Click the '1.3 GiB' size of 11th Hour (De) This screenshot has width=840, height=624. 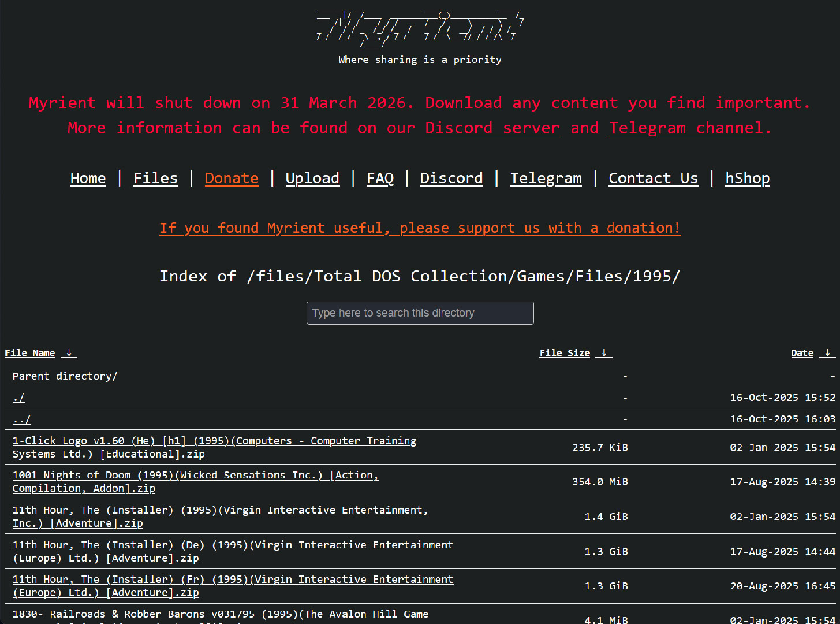point(606,551)
